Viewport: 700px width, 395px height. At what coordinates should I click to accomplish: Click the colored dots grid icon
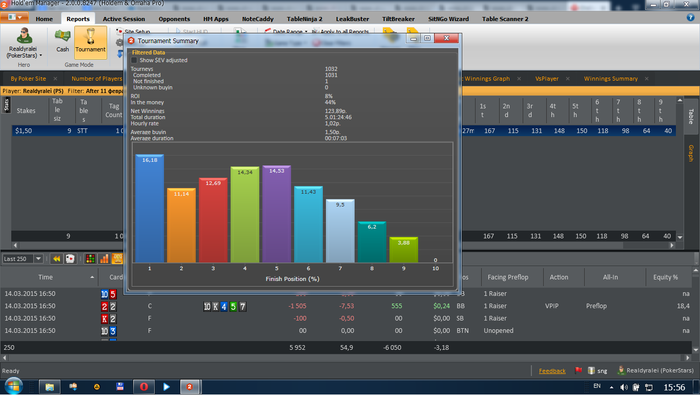[x=90, y=259]
